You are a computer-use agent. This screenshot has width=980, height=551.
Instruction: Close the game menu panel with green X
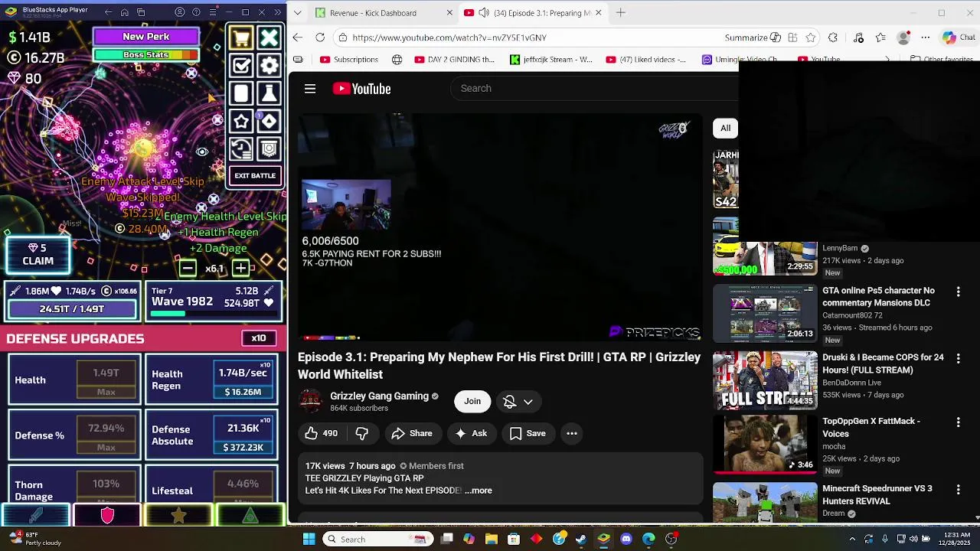[269, 37]
